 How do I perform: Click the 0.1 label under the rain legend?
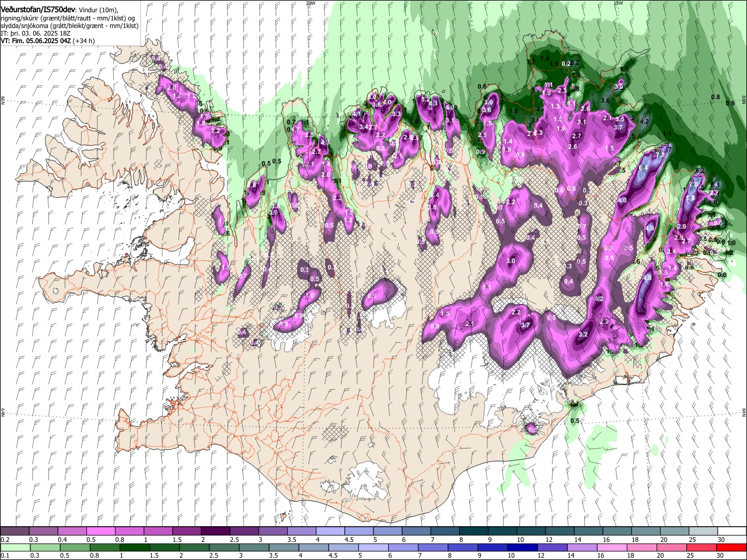coord(5,555)
